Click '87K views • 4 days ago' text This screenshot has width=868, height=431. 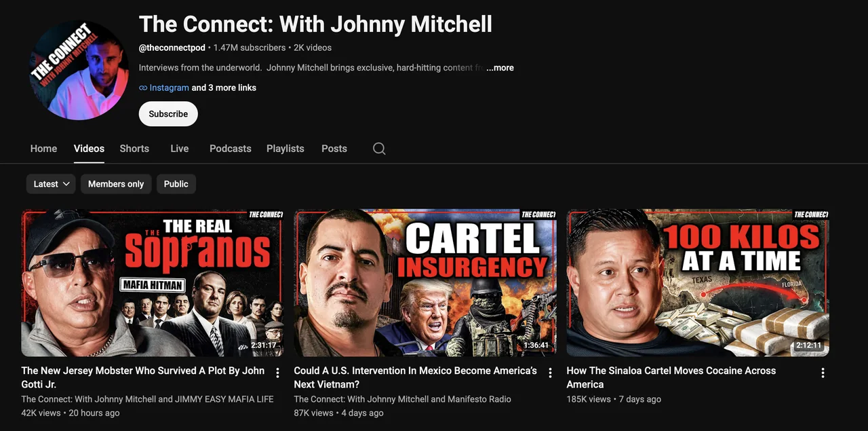338,413
